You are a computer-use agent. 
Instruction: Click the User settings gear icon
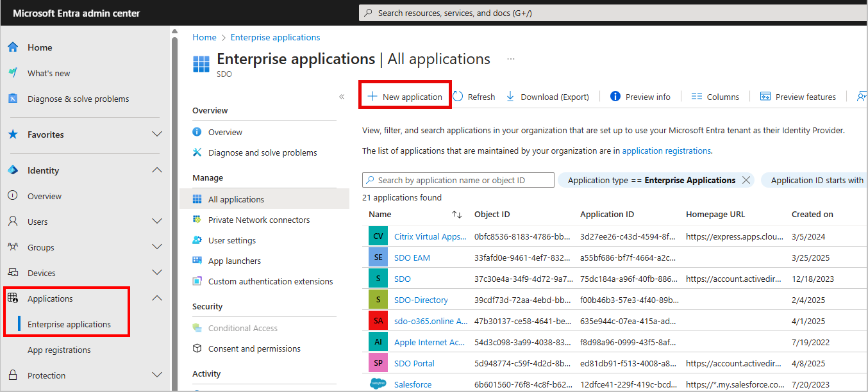[x=197, y=240]
